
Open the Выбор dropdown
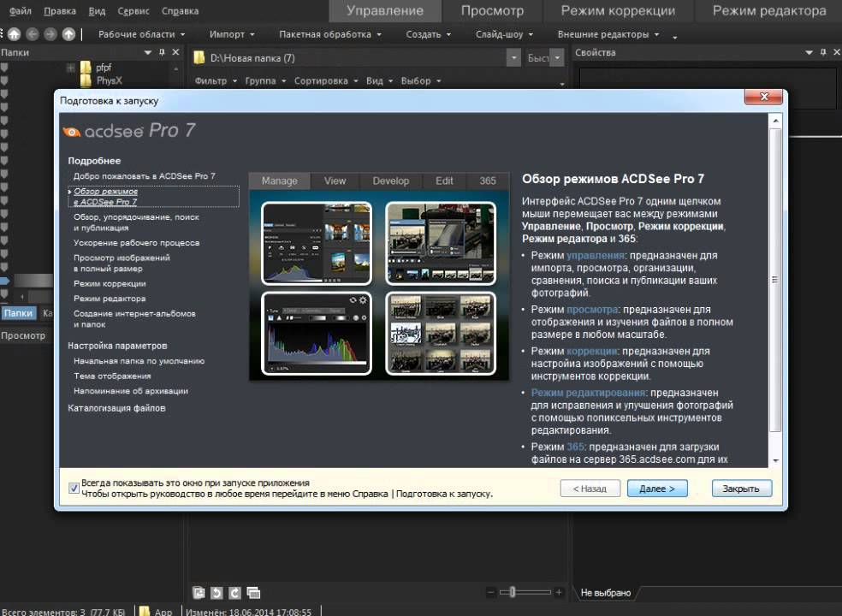coord(421,80)
